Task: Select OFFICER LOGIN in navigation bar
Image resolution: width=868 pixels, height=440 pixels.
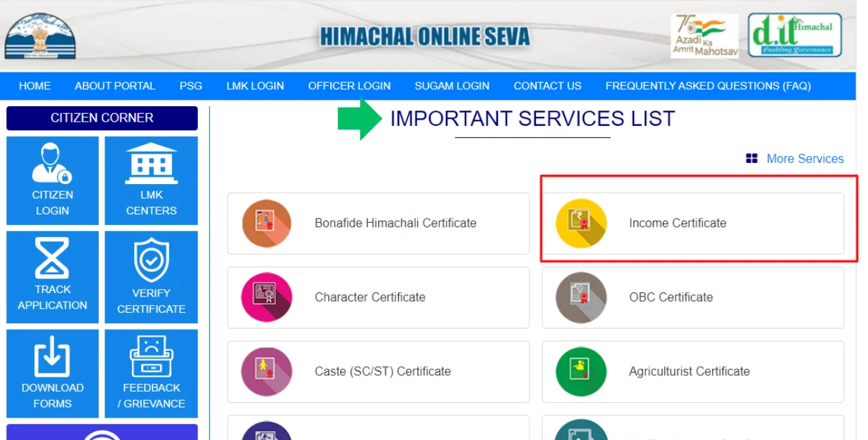Action: (349, 86)
